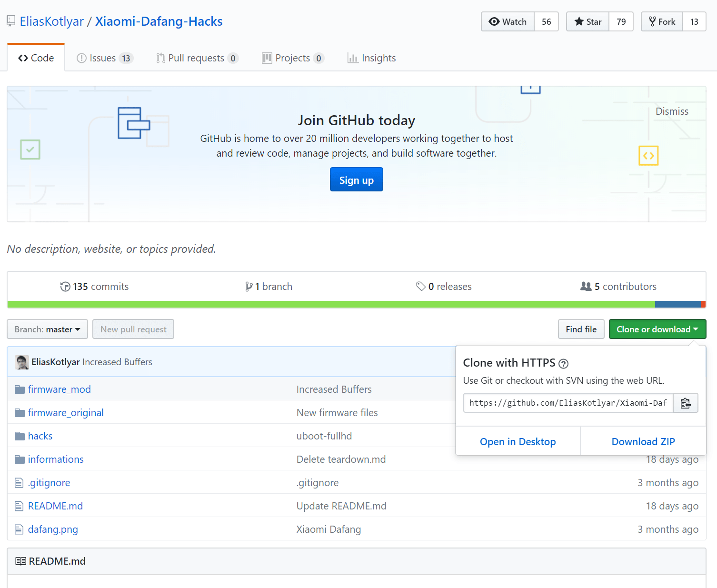Screen dimensions: 717x588
Task: Click Download ZIP
Action: tap(643, 441)
